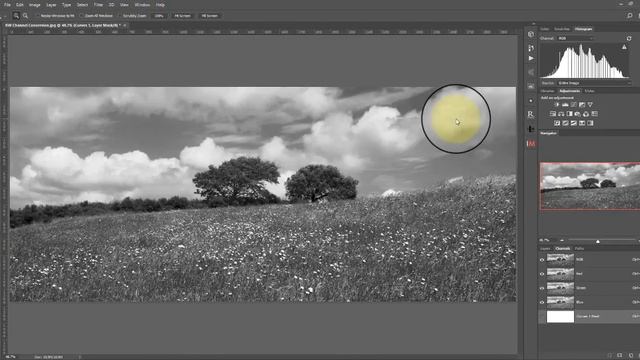
Task: Switch to the Paths tab
Action: tap(579, 248)
